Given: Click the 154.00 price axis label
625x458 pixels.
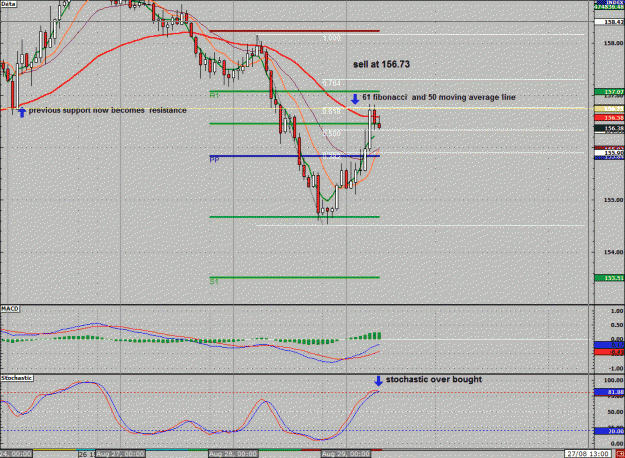Looking at the screenshot, I should point(613,252).
